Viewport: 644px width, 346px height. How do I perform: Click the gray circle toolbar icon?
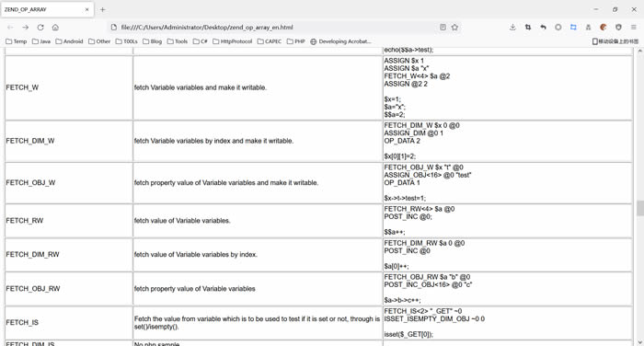pyautogui.click(x=558, y=27)
